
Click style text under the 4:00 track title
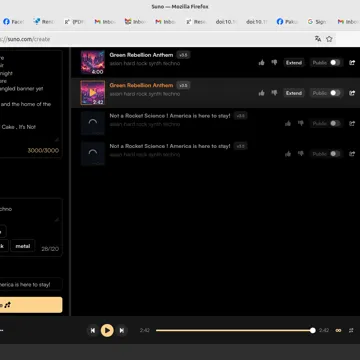pos(145,63)
